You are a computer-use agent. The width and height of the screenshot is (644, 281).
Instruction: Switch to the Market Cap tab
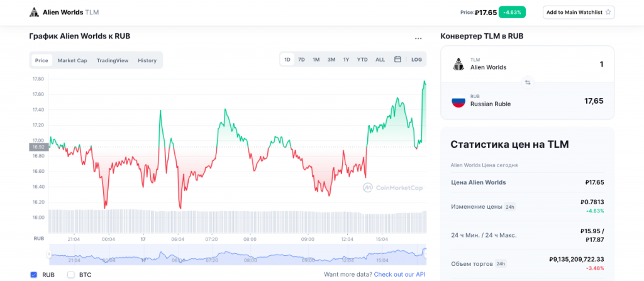click(72, 60)
